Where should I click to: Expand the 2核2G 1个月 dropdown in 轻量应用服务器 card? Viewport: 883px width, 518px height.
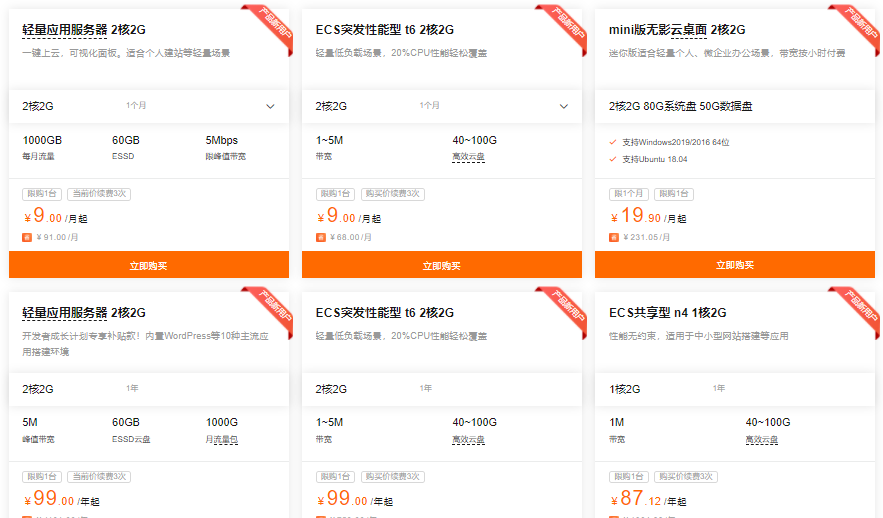pyautogui.click(x=149, y=106)
